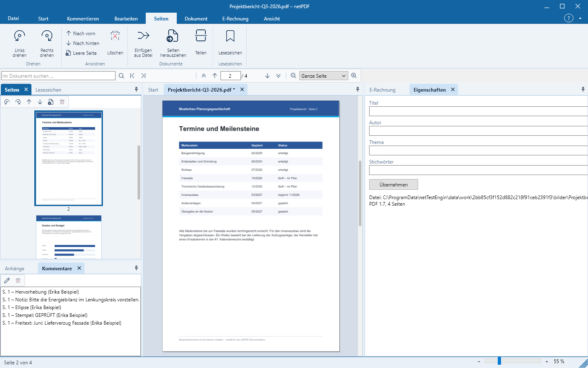Click inside the Im Dokument suchen field
Screen dimensions: 588x368
(x=58, y=76)
